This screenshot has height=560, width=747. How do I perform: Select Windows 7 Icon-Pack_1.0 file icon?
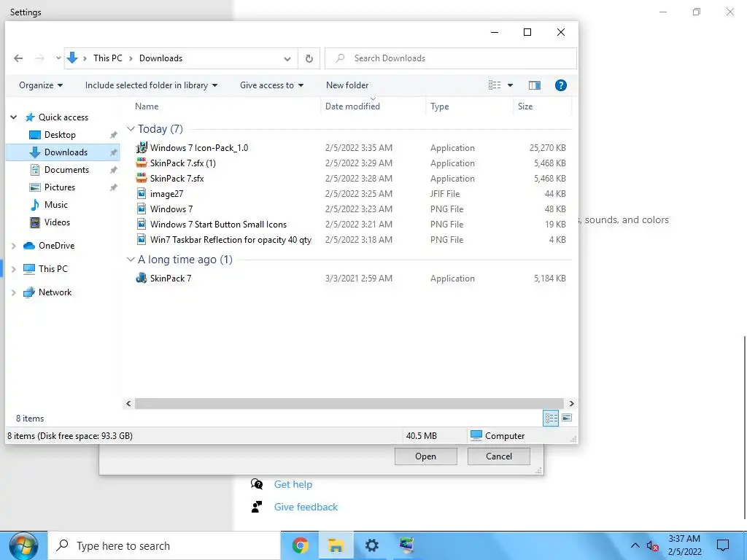point(142,147)
